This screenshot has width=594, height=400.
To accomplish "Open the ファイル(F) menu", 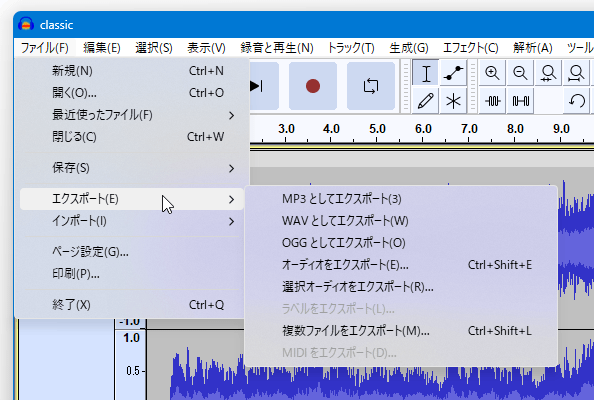I will (x=45, y=48).
